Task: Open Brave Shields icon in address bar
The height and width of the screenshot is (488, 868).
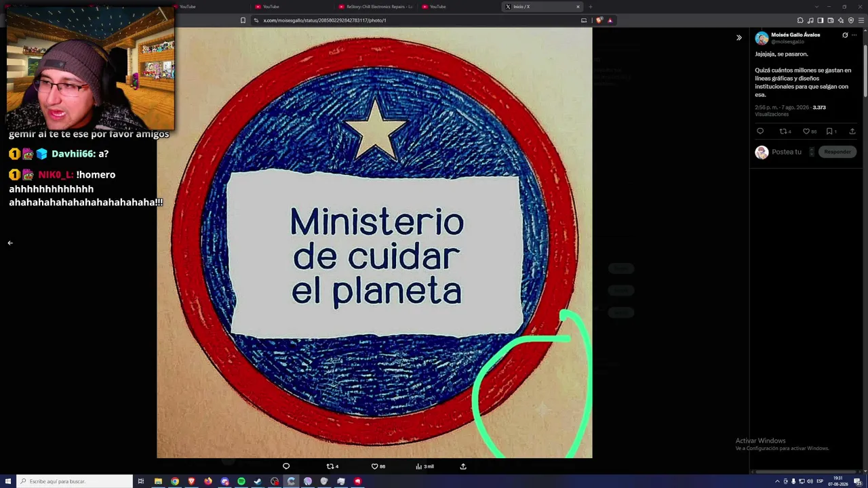Action: click(x=599, y=20)
